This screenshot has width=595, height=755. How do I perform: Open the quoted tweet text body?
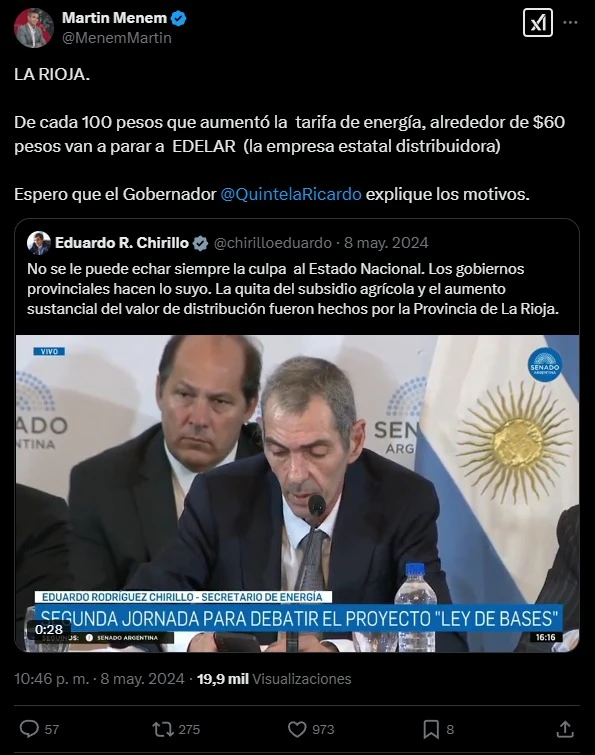click(x=293, y=288)
